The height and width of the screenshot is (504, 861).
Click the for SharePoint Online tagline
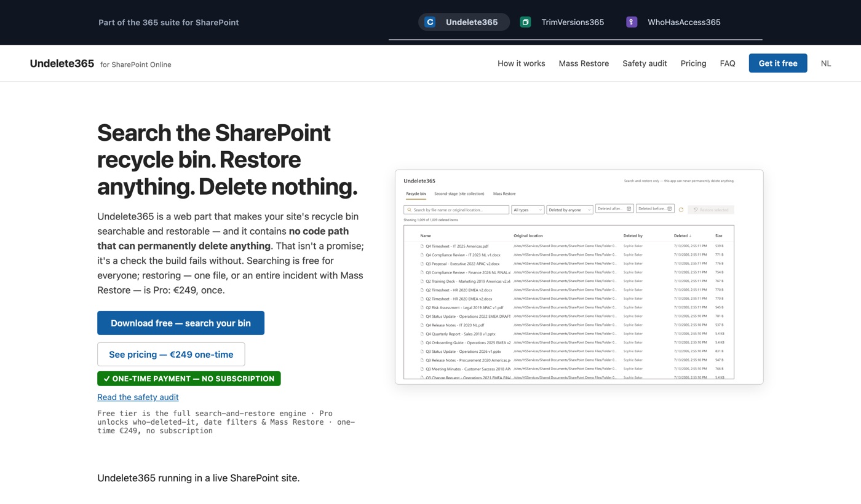pyautogui.click(x=136, y=65)
